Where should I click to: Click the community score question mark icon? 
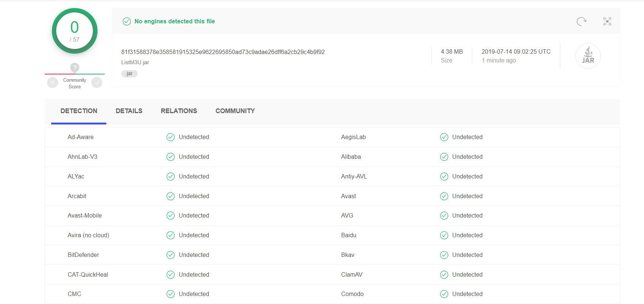tap(75, 68)
